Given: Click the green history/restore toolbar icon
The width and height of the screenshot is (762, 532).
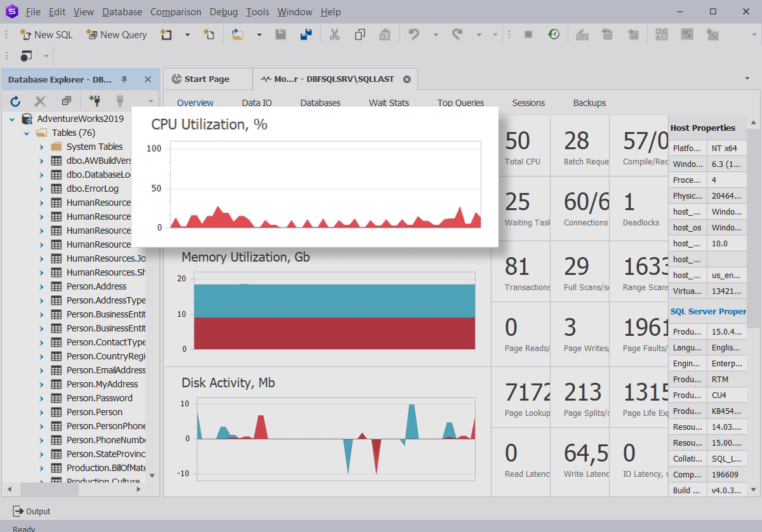Looking at the screenshot, I should coord(554,34).
